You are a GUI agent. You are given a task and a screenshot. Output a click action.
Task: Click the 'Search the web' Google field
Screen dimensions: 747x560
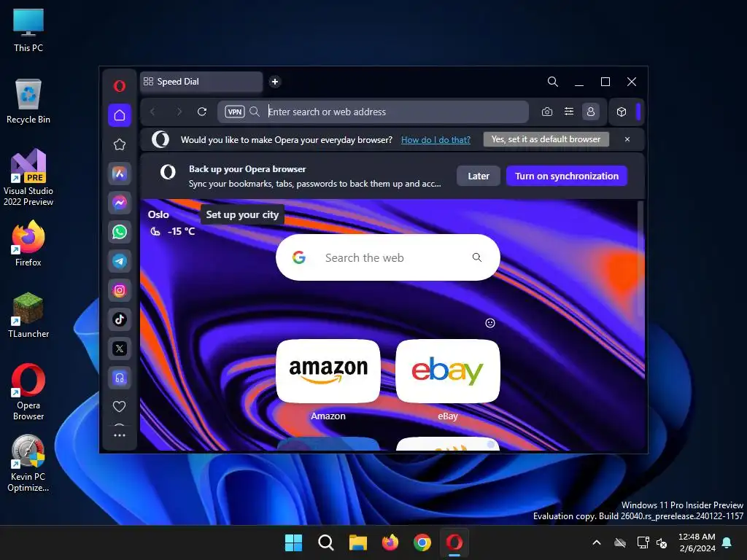(x=388, y=257)
